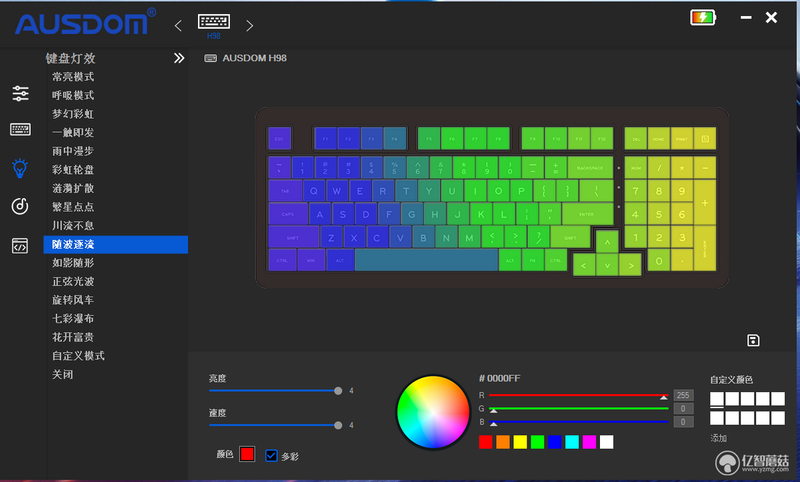Choose the yellow preset color swatch
This screenshot has height=482, width=800.
coord(520,442)
